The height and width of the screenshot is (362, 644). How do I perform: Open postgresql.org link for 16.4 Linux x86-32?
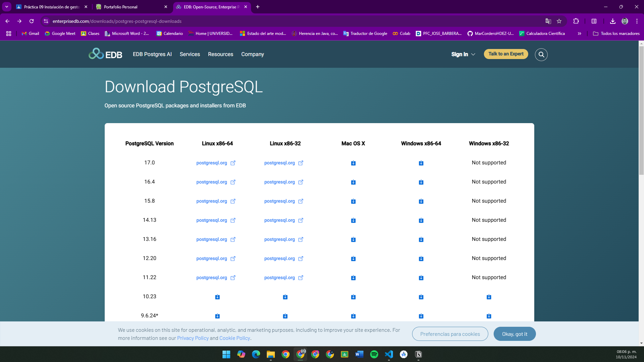tap(284, 182)
